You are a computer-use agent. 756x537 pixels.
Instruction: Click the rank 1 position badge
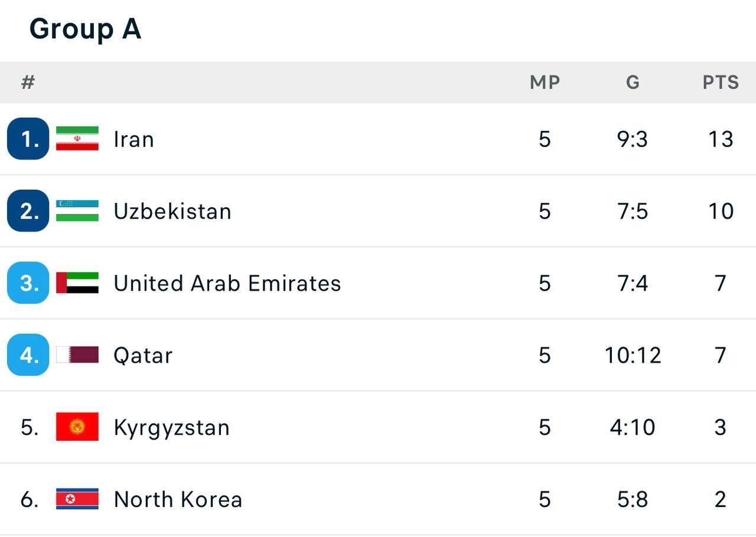pos(28,139)
